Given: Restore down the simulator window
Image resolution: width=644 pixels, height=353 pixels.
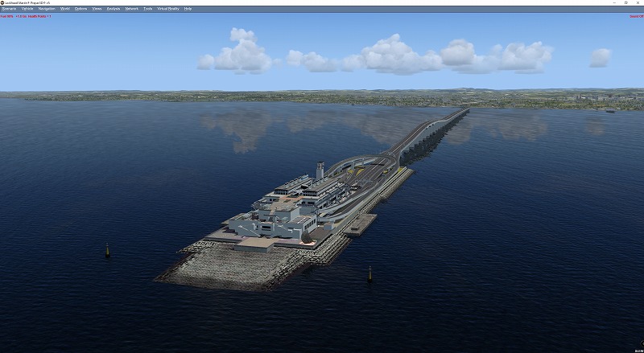Looking at the screenshot, I should (625, 2).
